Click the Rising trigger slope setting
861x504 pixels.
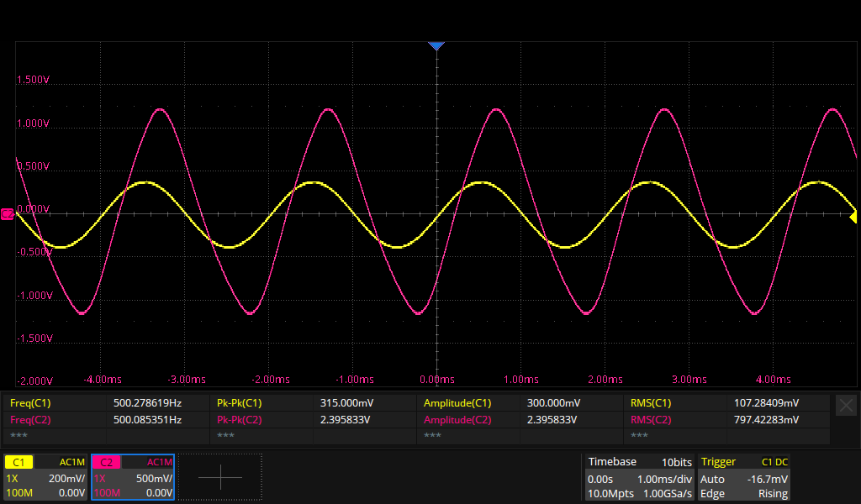pos(773,493)
